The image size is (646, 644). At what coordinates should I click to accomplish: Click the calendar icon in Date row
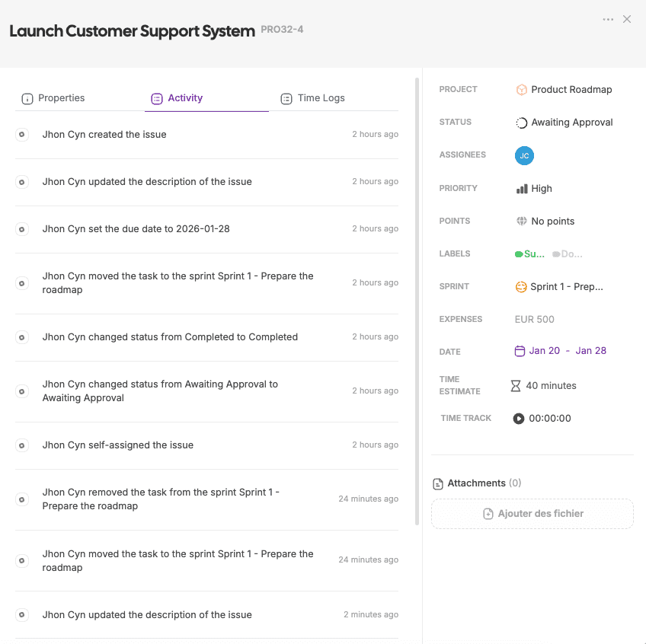pyautogui.click(x=520, y=351)
